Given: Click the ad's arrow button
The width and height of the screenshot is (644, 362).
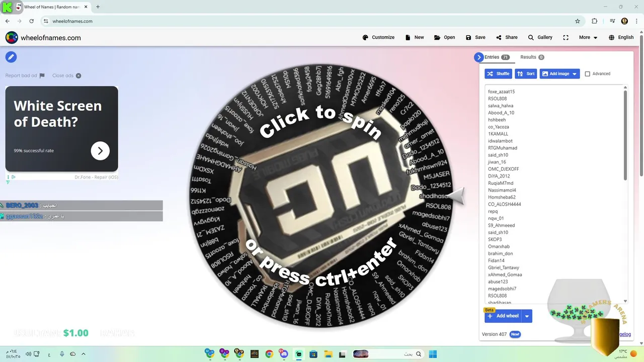Looking at the screenshot, I should [x=100, y=150].
